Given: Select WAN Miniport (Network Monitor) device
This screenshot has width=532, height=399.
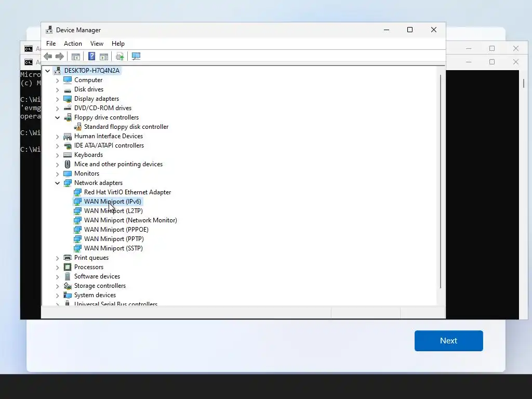Looking at the screenshot, I should coord(130,220).
